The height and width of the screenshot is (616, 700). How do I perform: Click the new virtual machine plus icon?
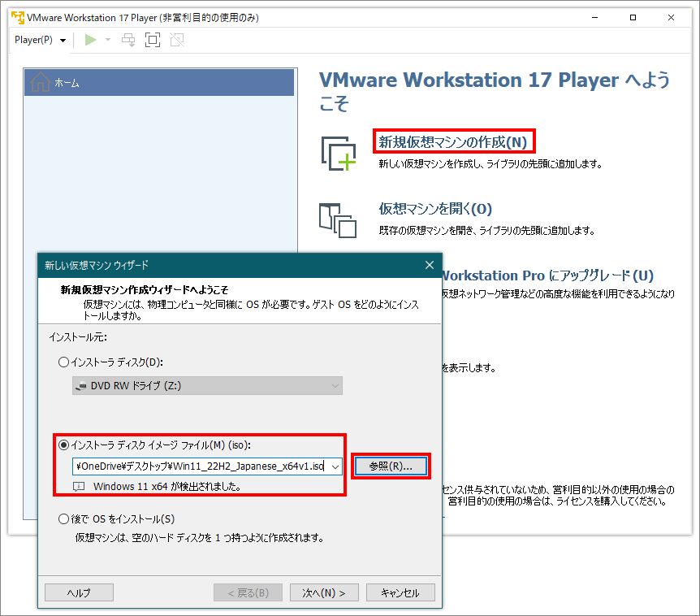(339, 154)
